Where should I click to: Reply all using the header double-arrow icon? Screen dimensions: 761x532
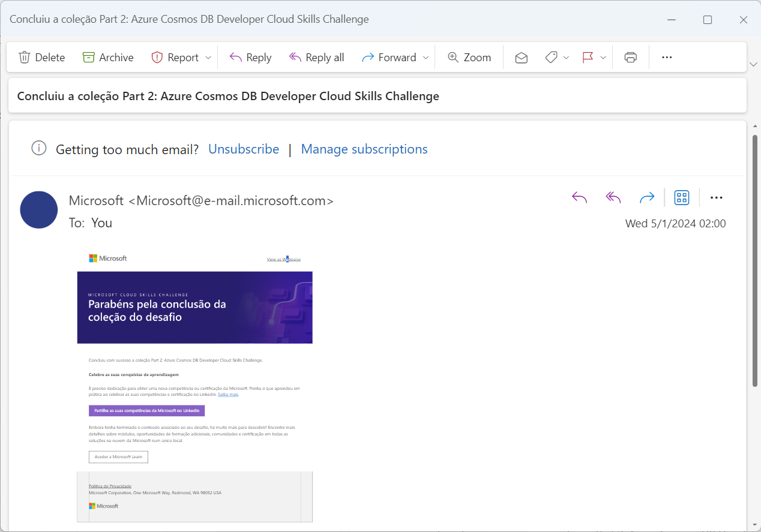(613, 197)
